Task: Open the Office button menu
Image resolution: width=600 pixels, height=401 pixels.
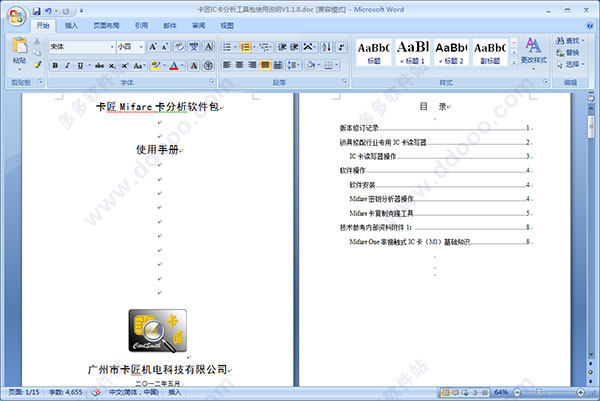Action: pyautogui.click(x=16, y=16)
